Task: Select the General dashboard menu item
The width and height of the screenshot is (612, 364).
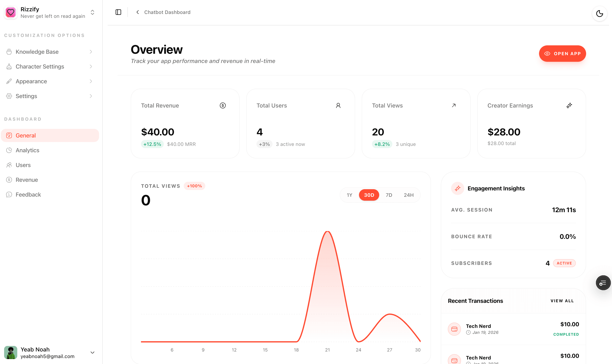Action: [25, 135]
